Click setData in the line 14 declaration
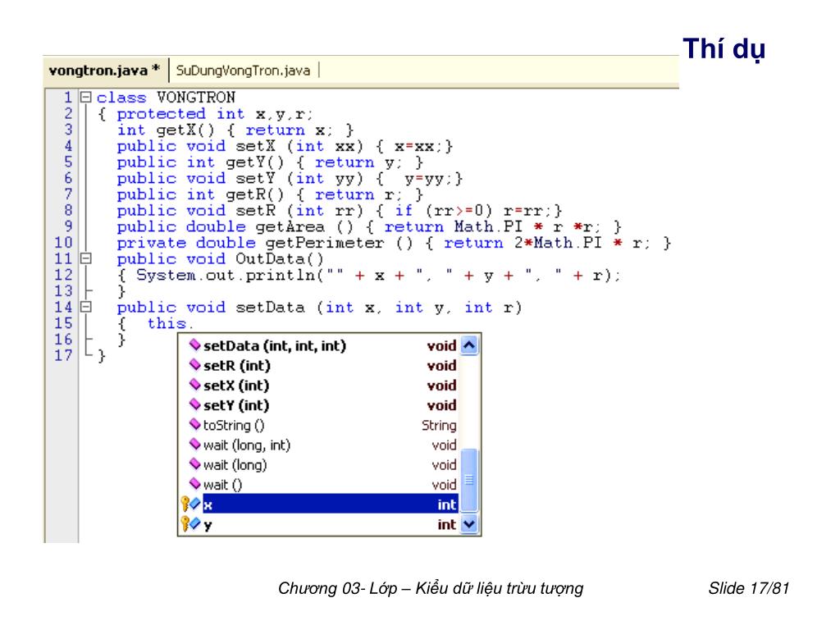 (x=270, y=308)
